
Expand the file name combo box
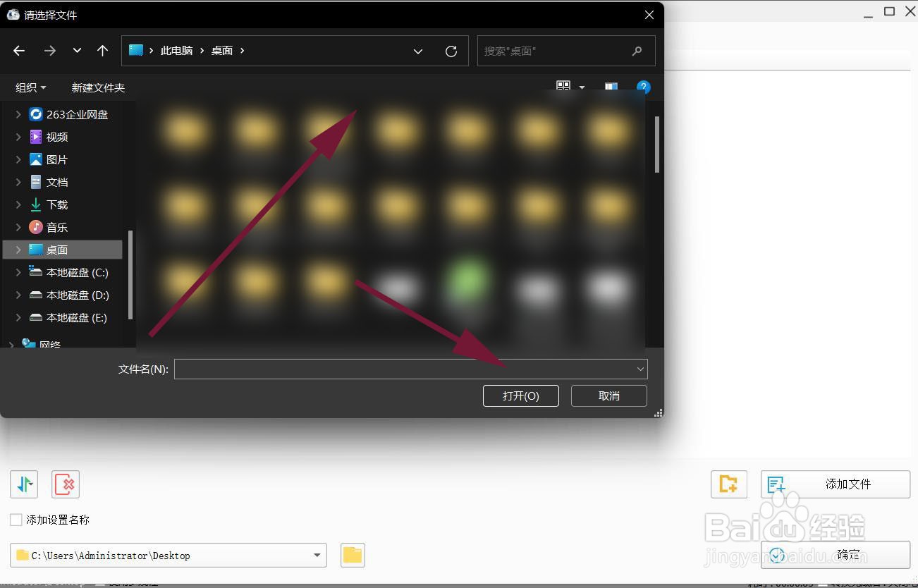[x=640, y=369]
